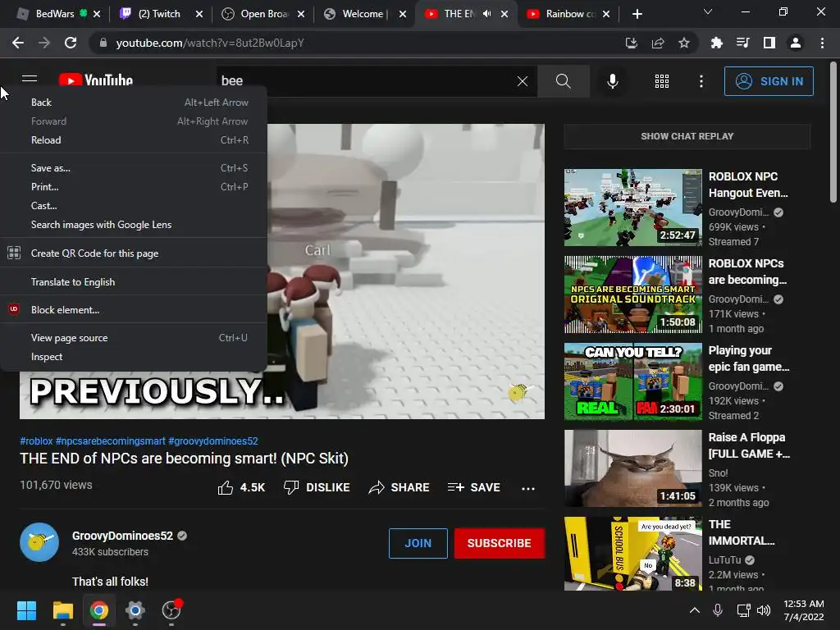Open the ROBLOX NPC Hangout Event thumbnail

pos(633,208)
